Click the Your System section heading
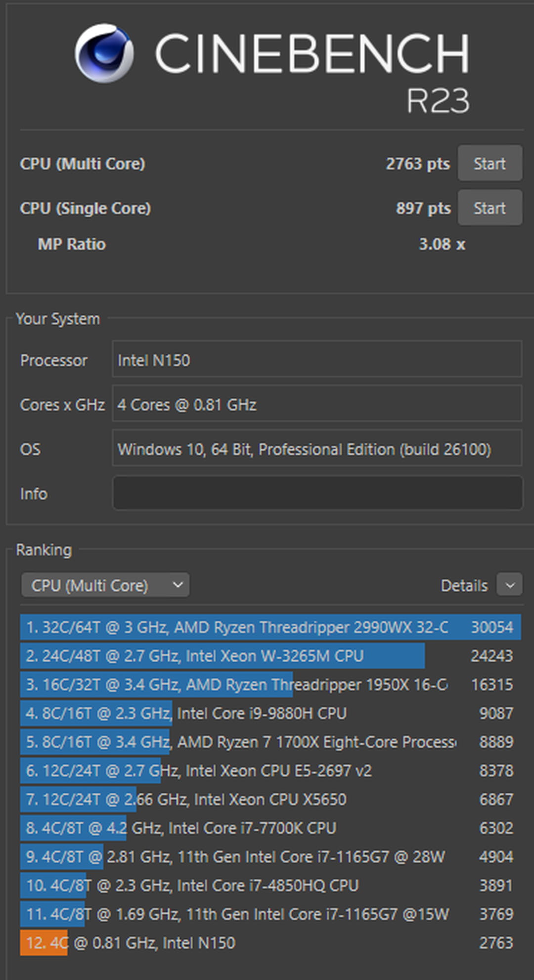Screen dimensions: 534x980 click(x=57, y=319)
